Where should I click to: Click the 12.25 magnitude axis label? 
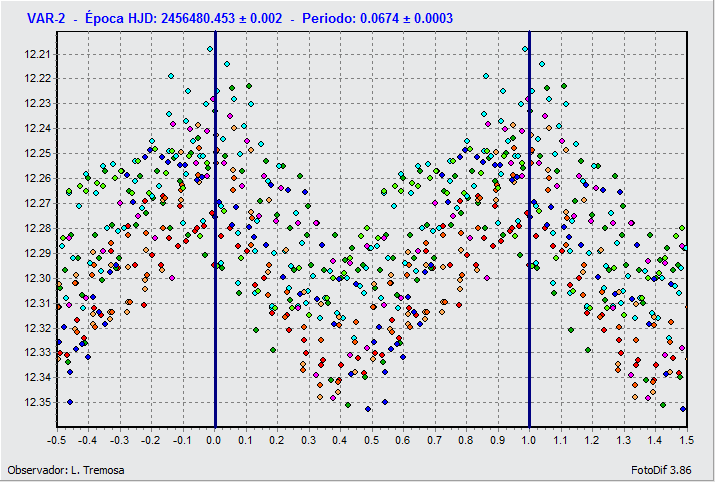point(36,154)
